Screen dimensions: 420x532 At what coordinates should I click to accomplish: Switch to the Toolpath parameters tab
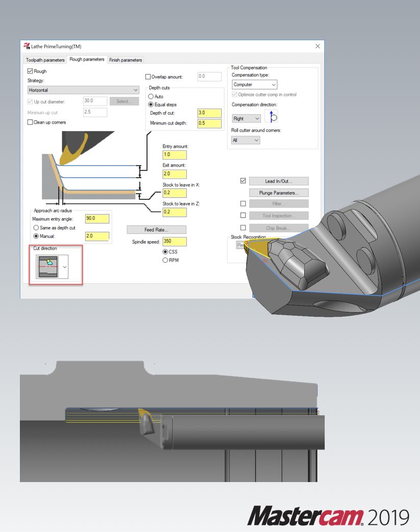tap(45, 60)
